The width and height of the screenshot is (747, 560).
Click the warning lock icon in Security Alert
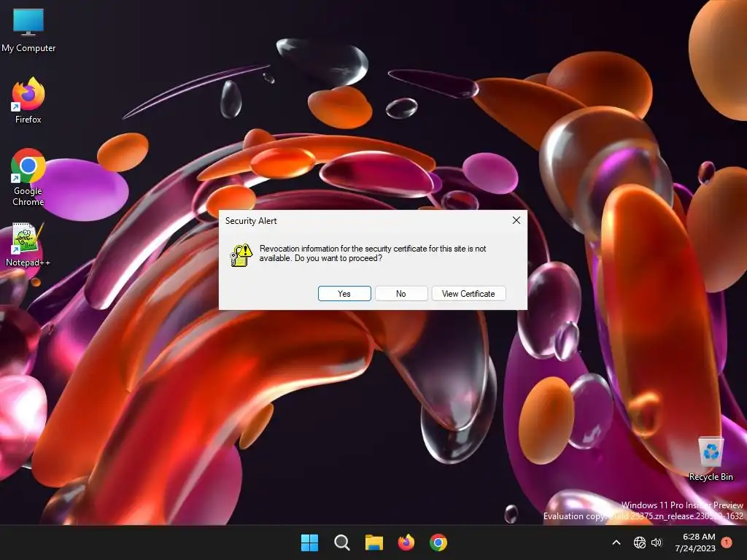pyautogui.click(x=241, y=254)
